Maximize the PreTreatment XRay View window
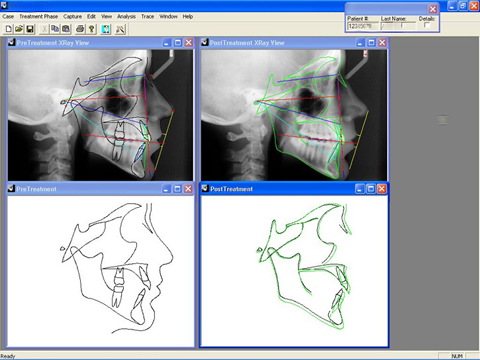 click(178, 43)
